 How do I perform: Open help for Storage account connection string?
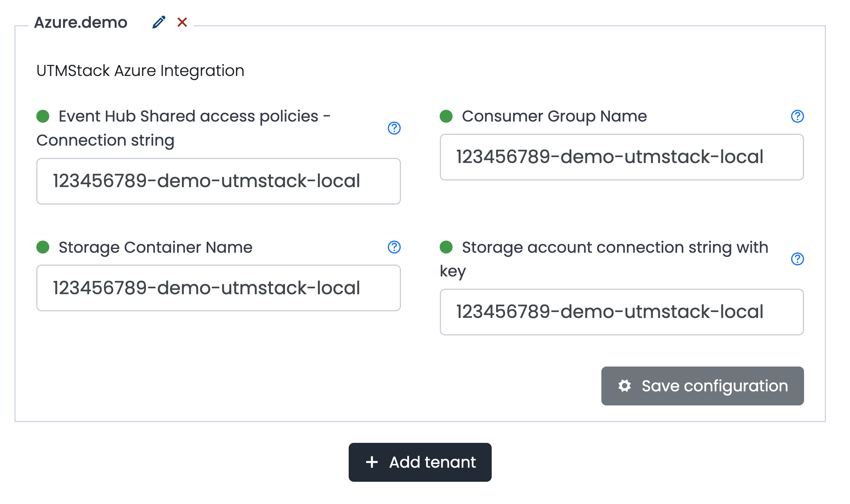click(x=797, y=259)
